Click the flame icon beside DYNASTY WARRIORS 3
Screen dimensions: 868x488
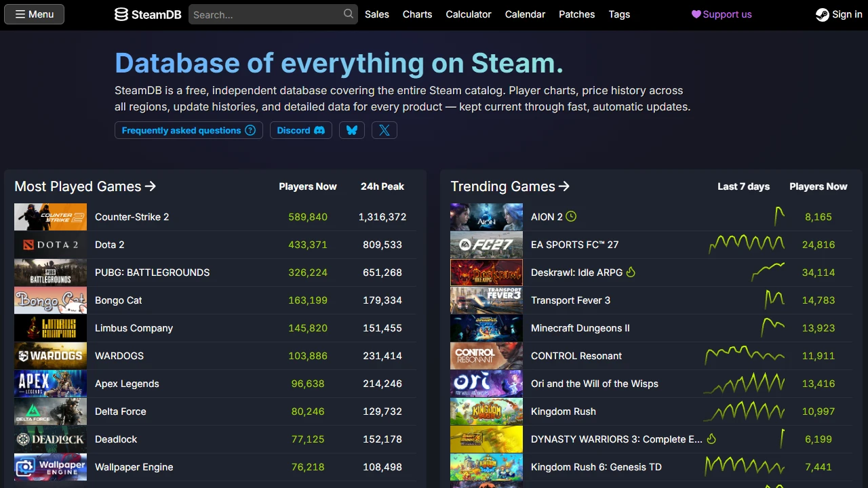click(711, 439)
